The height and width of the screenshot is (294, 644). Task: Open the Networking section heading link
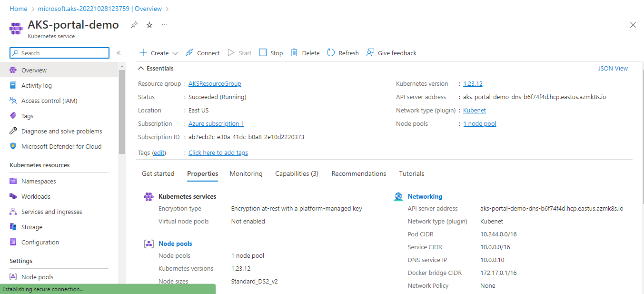coord(425,197)
